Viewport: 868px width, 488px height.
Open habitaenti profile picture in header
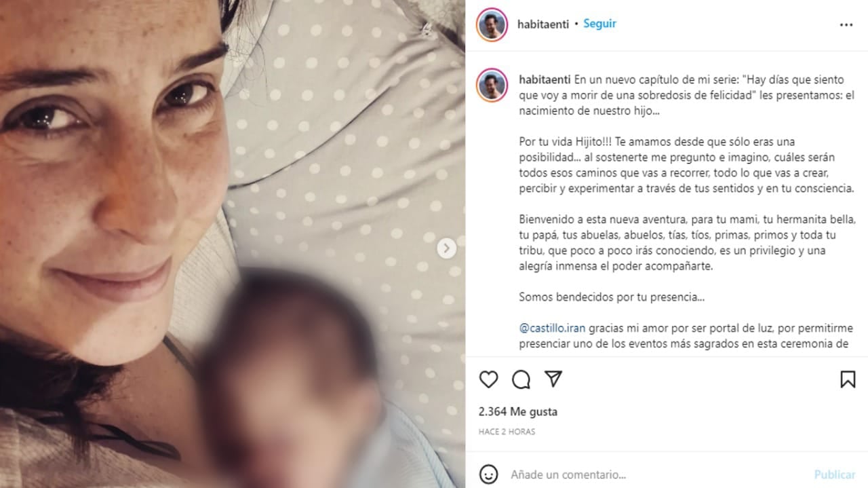pos(492,24)
